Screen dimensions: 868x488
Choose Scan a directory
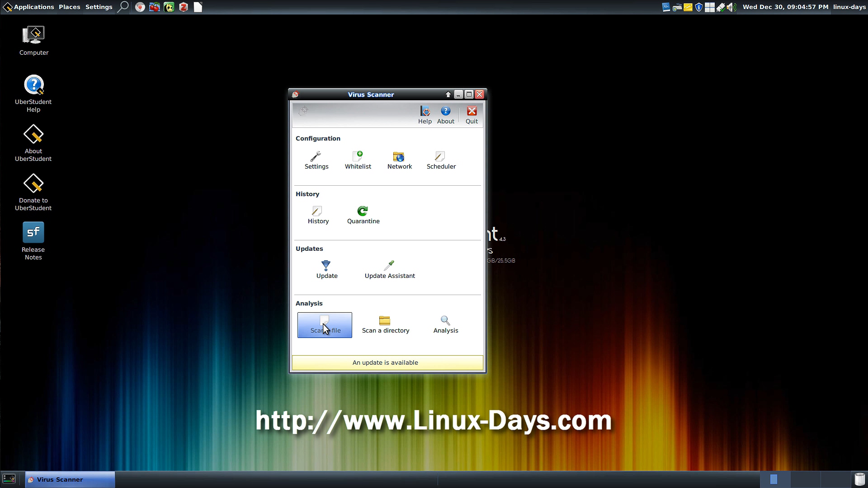click(385, 325)
